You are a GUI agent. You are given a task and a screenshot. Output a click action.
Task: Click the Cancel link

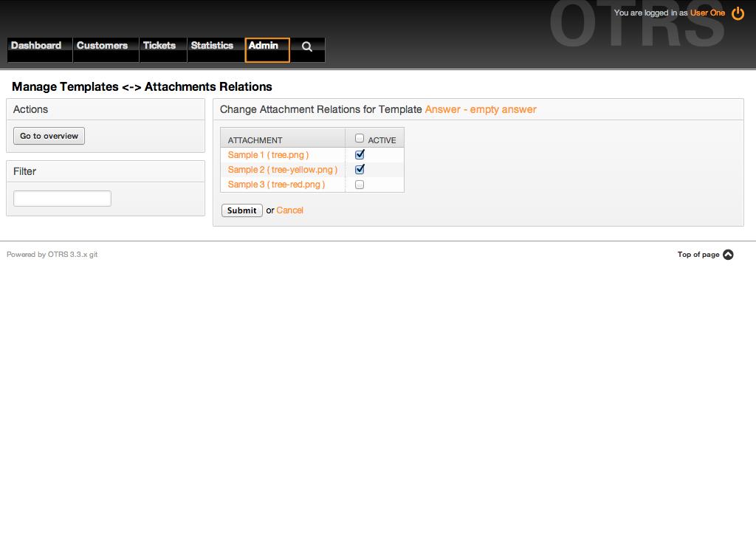pyautogui.click(x=290, y=210)
